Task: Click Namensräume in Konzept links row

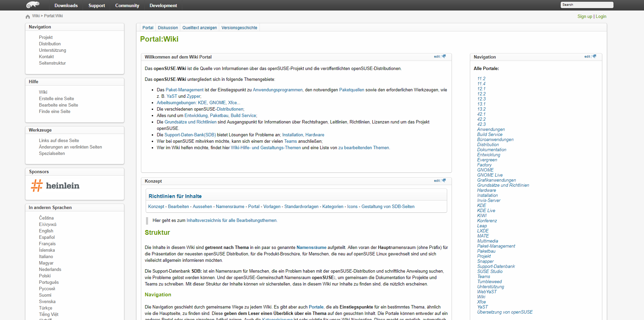Action: click(x=230, y=207)
